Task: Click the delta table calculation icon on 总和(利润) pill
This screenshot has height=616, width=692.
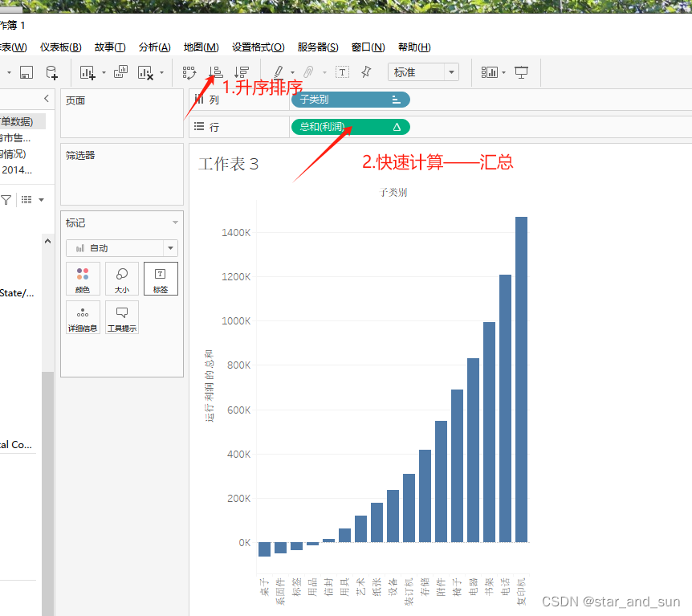Action: tap(397, 127)
